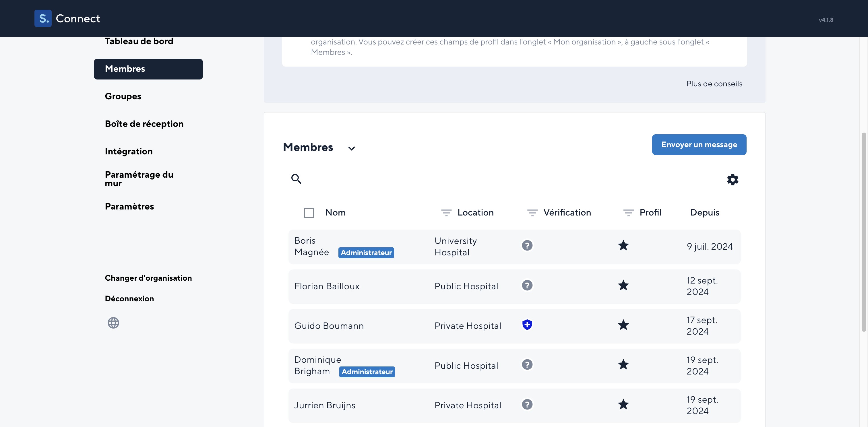
Task: Toggle the profile star for Dominique Brigham
Action: pos(624,365)
